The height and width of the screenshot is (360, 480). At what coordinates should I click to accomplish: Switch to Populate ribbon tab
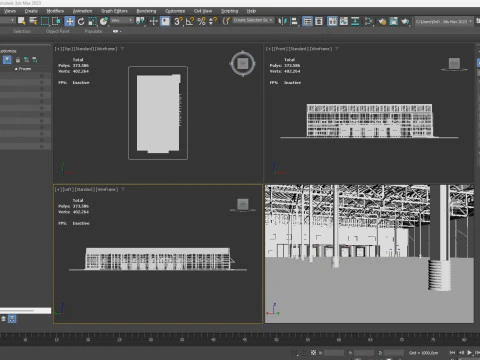pos(93,31)
